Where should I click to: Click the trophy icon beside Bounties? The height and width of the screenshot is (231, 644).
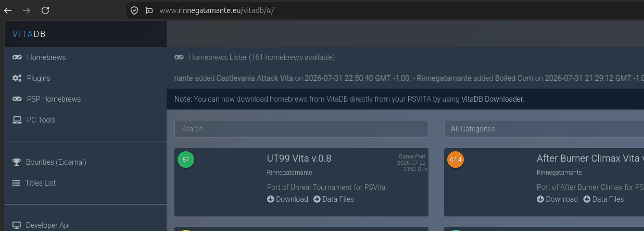pos(16,162)
